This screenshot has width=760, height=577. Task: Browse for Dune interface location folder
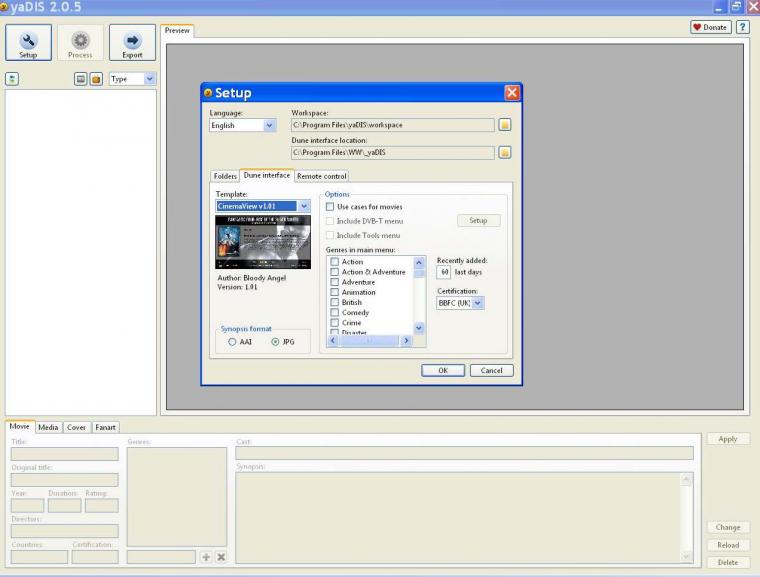point(505,152)
